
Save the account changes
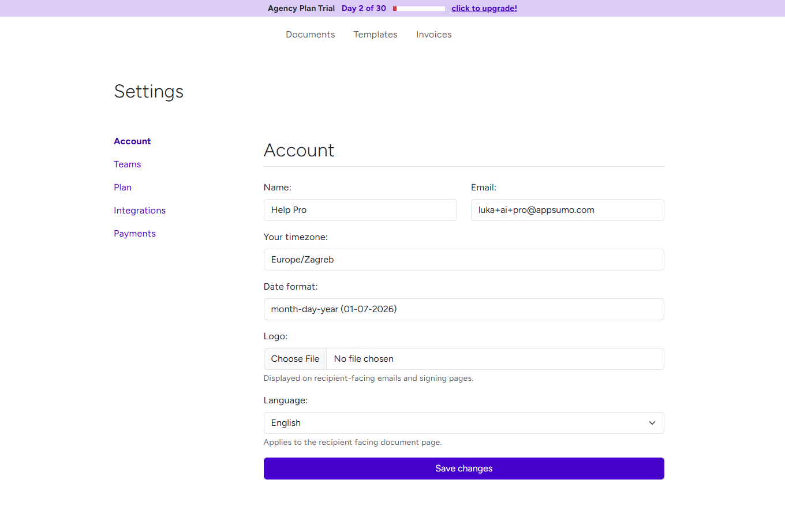coord(463,469)
